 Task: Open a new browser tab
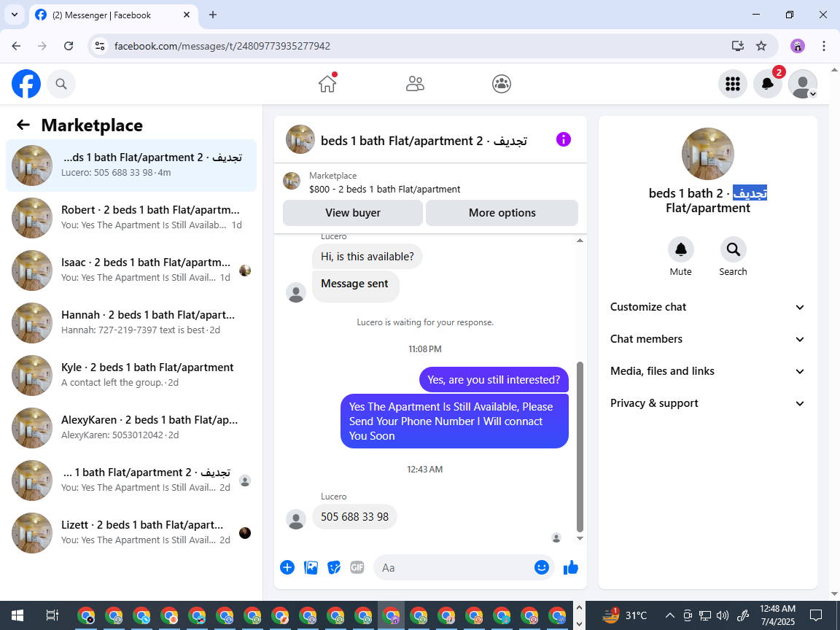point(213,15)
